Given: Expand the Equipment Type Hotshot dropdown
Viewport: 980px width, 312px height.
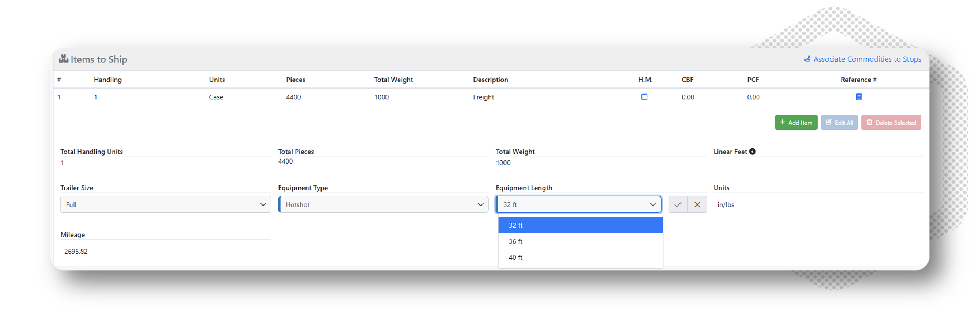Looking at the screenshot, I should click(x=383, y=204).
